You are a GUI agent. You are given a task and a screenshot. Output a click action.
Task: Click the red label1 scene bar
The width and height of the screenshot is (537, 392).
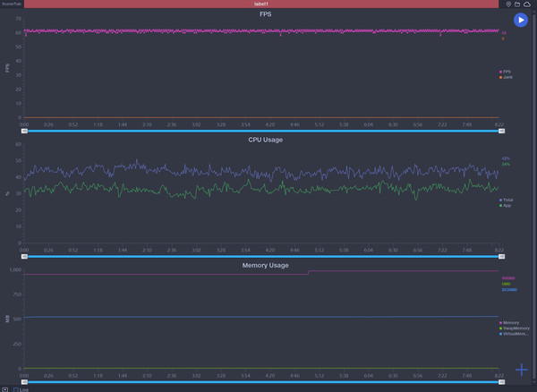coord(261,4)
